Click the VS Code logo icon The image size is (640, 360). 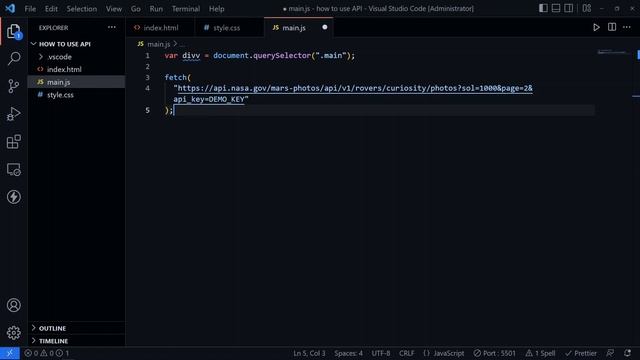point(10,8)
